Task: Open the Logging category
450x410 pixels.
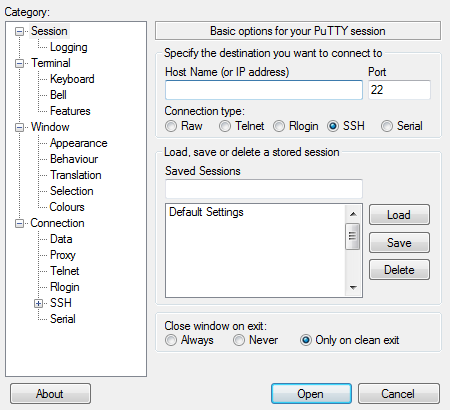Action: point(69,47)
